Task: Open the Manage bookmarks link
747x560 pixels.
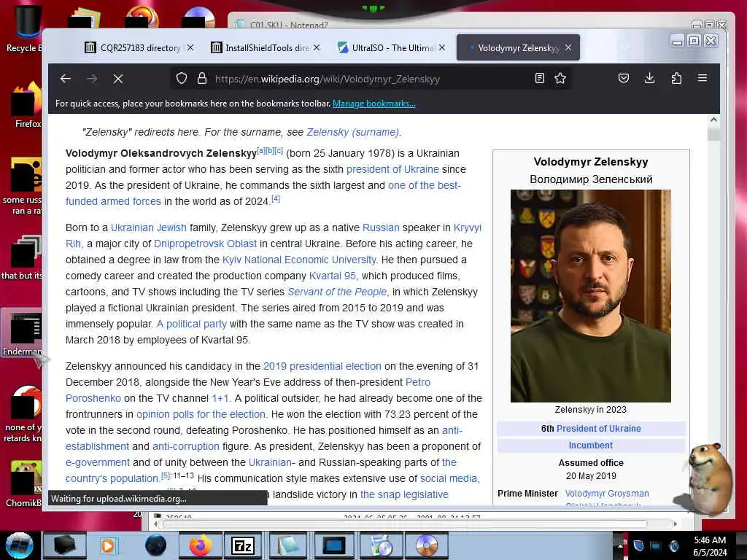Action: pyautogui.click(x=374, y=104)
